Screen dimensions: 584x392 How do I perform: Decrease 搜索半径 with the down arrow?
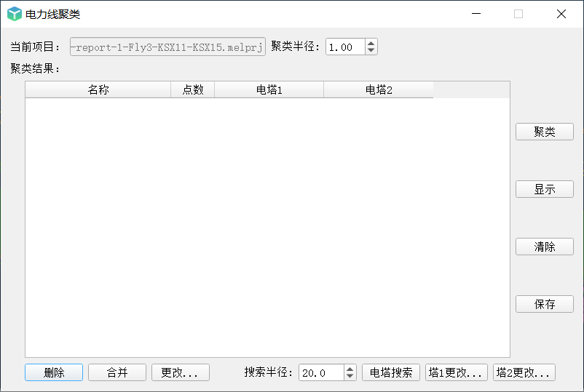coord(350,376)
